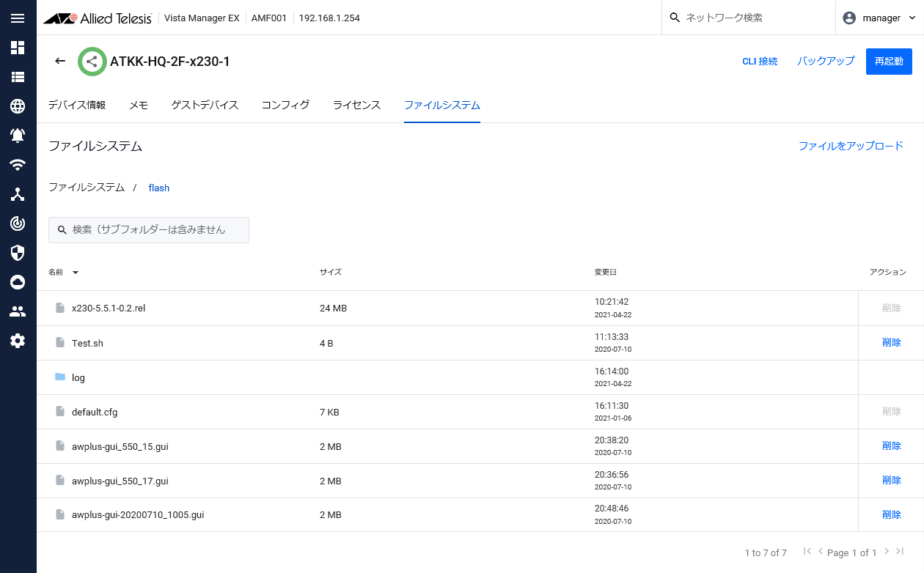The image size is (924, 573).
Task: Select the wireless Wi-Fi sidebar icon
Action: (18, 165)
